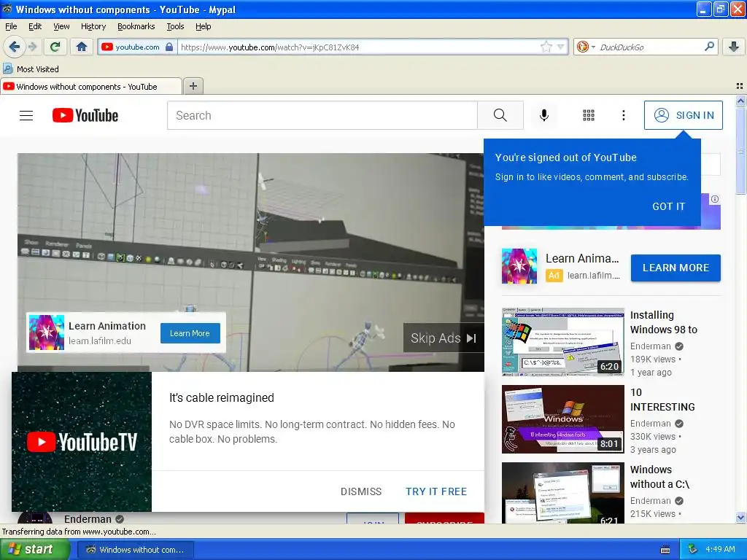Start voice search with microphone icon
The width and height of the screenshot is (747, 560).
tap(543, 115)
